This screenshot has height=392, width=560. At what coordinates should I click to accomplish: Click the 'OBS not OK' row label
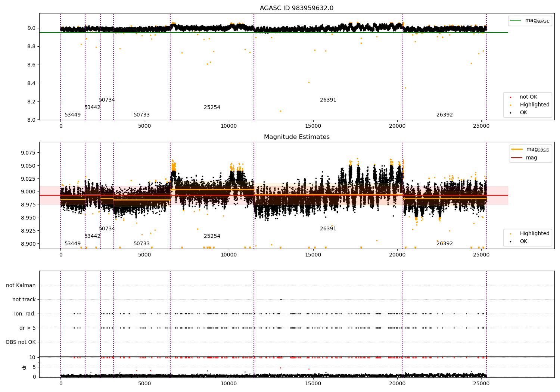click(x=21, y=342)
